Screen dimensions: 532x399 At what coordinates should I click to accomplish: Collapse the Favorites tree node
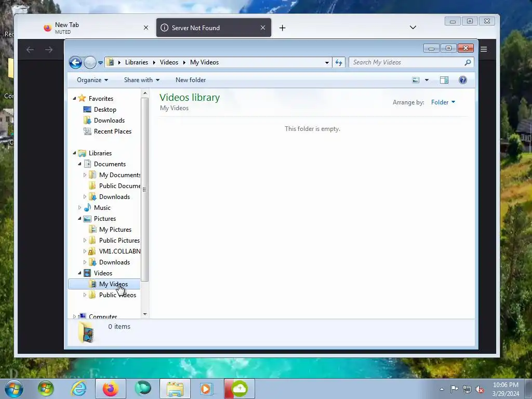click(74, 98)
